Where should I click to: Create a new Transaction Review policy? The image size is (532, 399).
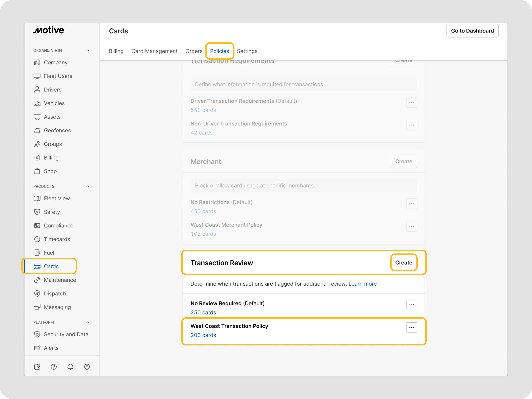404,263
